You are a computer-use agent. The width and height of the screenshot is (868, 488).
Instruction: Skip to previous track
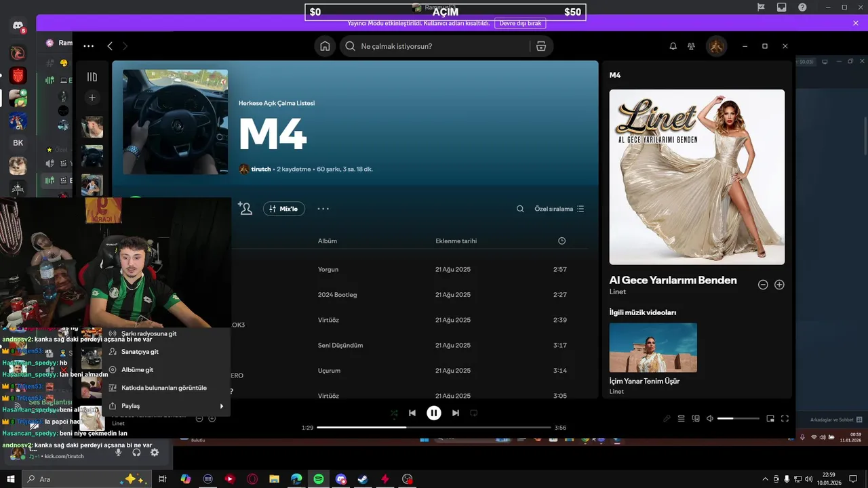[412, 413]
